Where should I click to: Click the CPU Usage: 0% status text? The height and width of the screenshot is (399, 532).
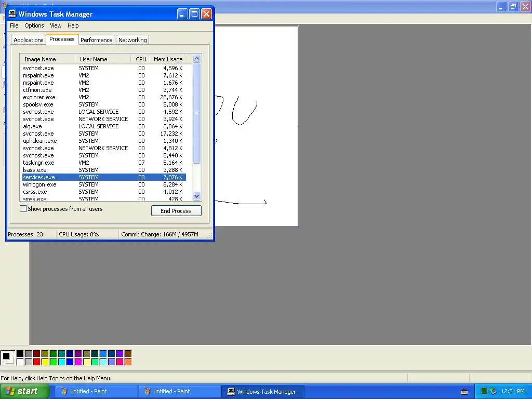(79, 234)
